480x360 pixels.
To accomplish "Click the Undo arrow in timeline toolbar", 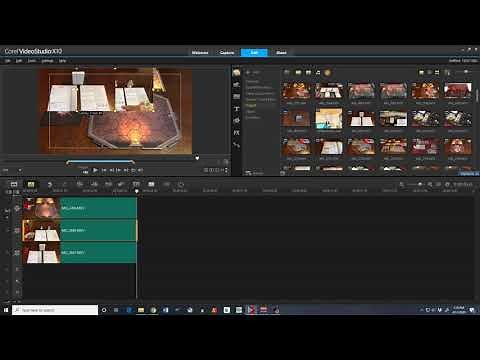I will click(50, 184).
